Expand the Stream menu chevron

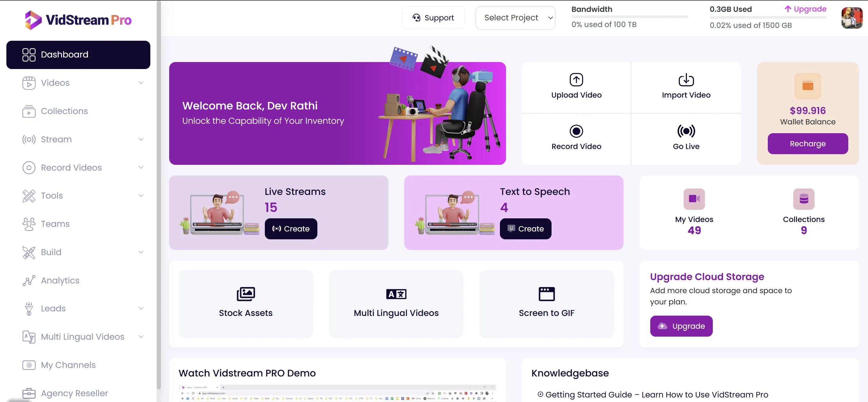pos(141,139)
